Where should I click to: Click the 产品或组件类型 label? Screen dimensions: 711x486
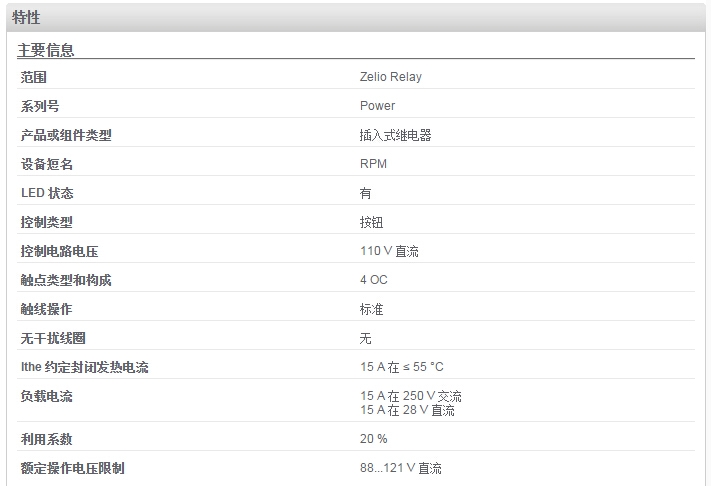pos(66,135)
